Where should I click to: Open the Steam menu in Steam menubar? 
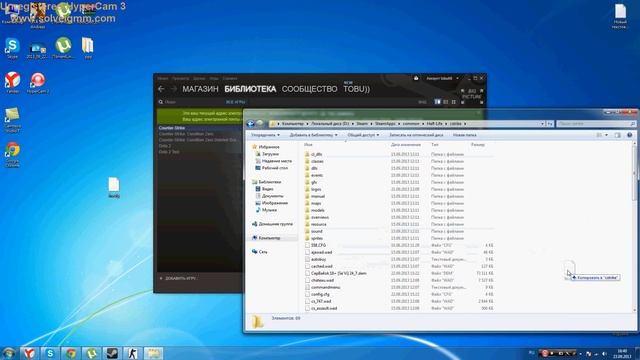pyautogui.click(x=162, y=78)
